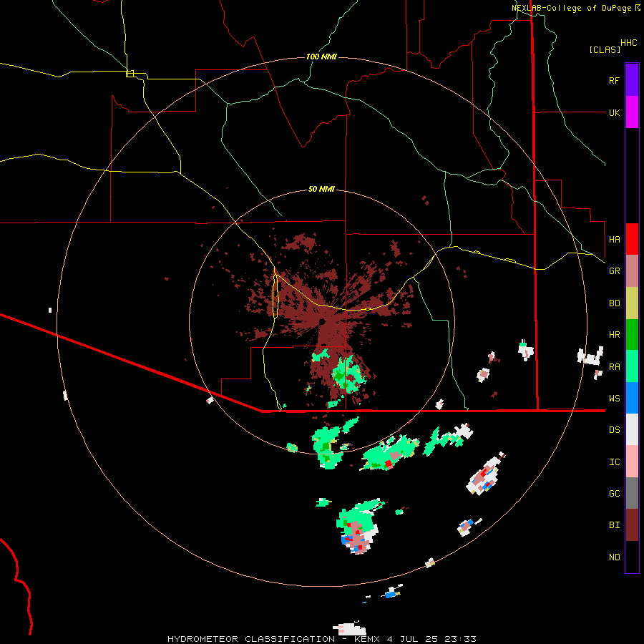The width and height of the screenshot is (644, 644).
Task: Select the dusty pink GR legend swatch
Action: 632,271
